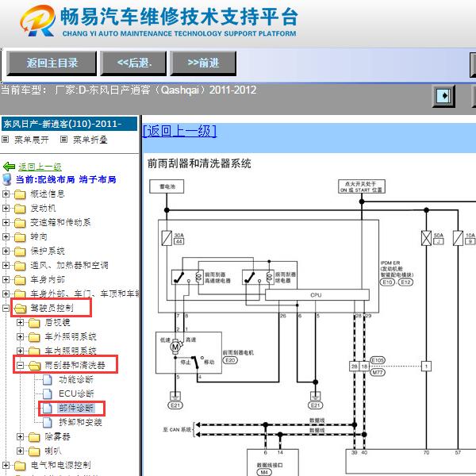
Task: Click the 蓄电池 box in diagram
Action: pyautogui.click(x=167, y=186)
